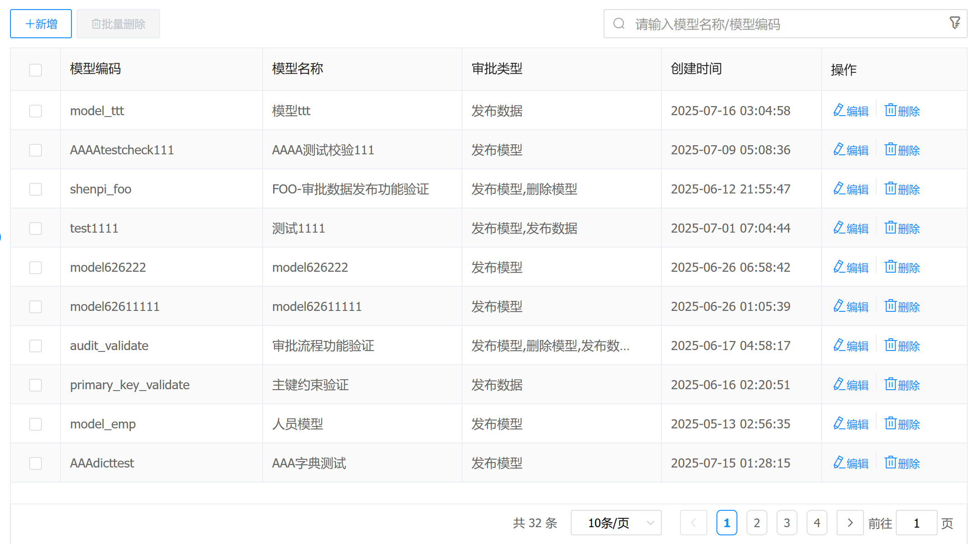980x544 pixels.
Task: Click edit pencil icon for model_ttt row
Action: [838, 111]
